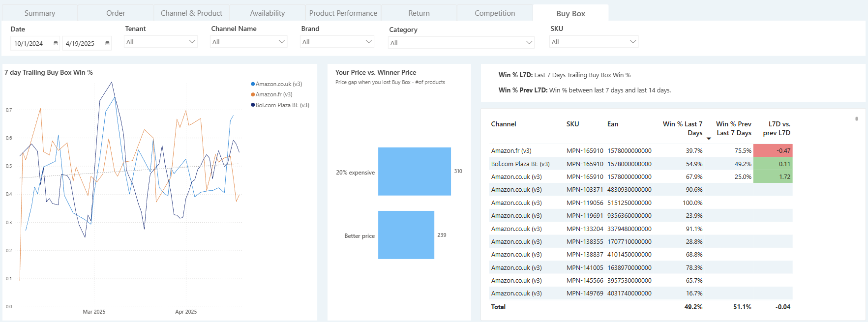
Task: Switch to the Return tab
Action: coord(419,13)
